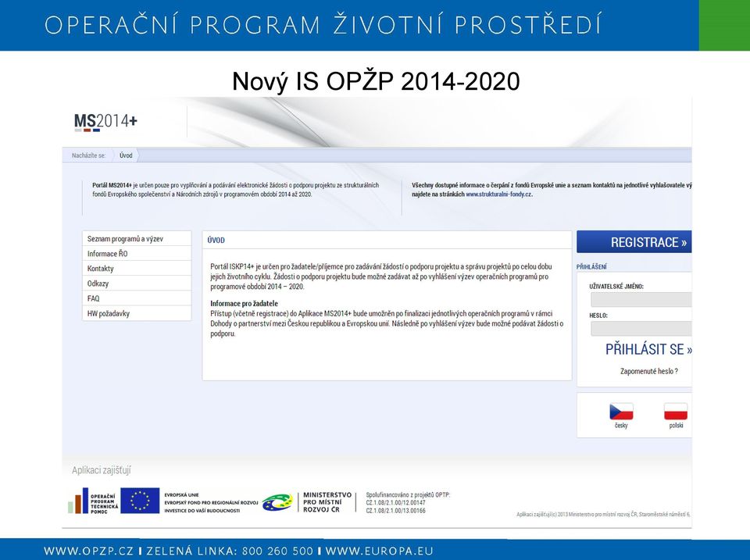The height and width of the screenshot is (560, 750).
Task: Click the REGISTRACE button
Action: pos(634,242)
